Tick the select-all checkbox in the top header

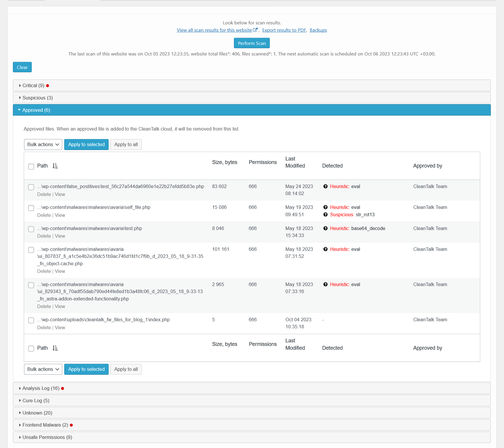[31, 167]
